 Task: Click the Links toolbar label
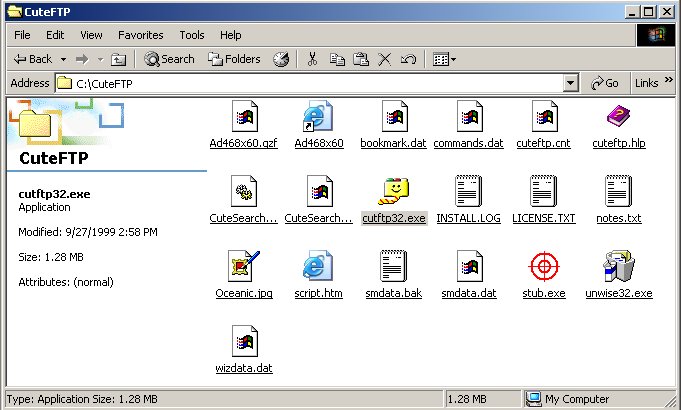tap(647, 83)
